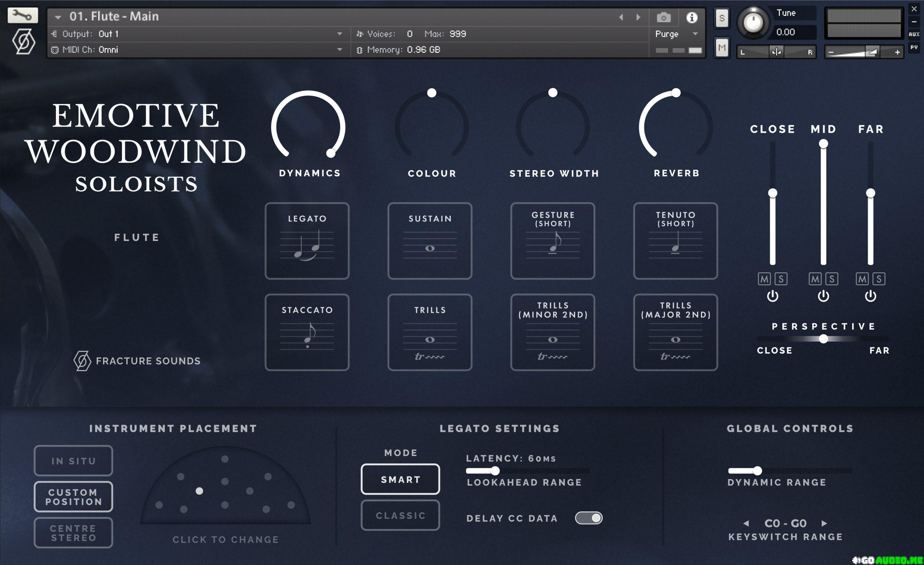924x565 pixels.
Task: Shift keyswitch range with the right arrow
Action: (824, 523)
